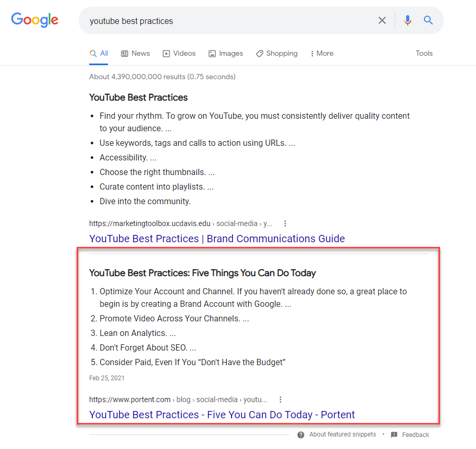Open the help icon next to About featured snippets

[301, 434]
